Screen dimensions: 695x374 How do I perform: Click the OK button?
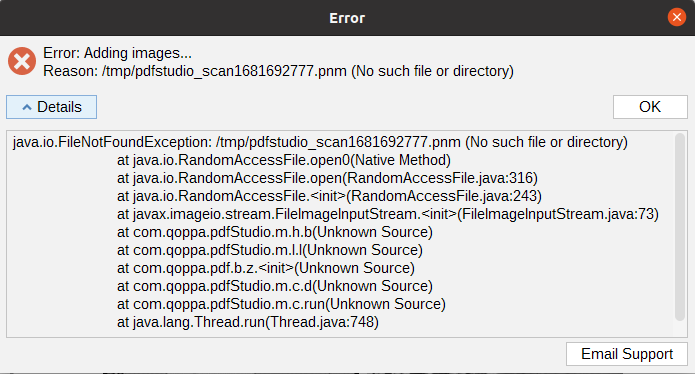coord(650,107)
